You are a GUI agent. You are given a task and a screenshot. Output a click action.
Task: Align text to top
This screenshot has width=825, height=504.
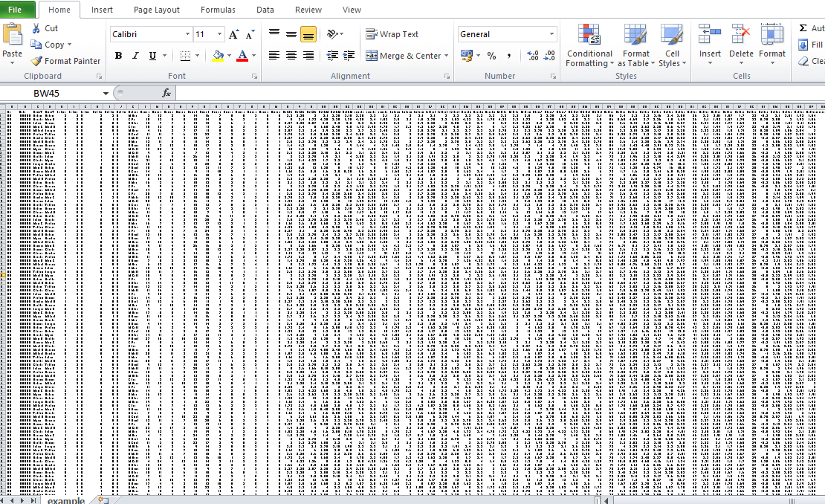pyautogui.click(x=274, y=34)
